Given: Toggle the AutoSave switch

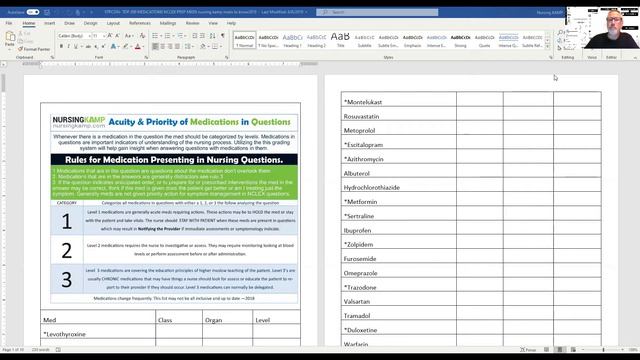Looking at the screenshot, I should 33,12.
